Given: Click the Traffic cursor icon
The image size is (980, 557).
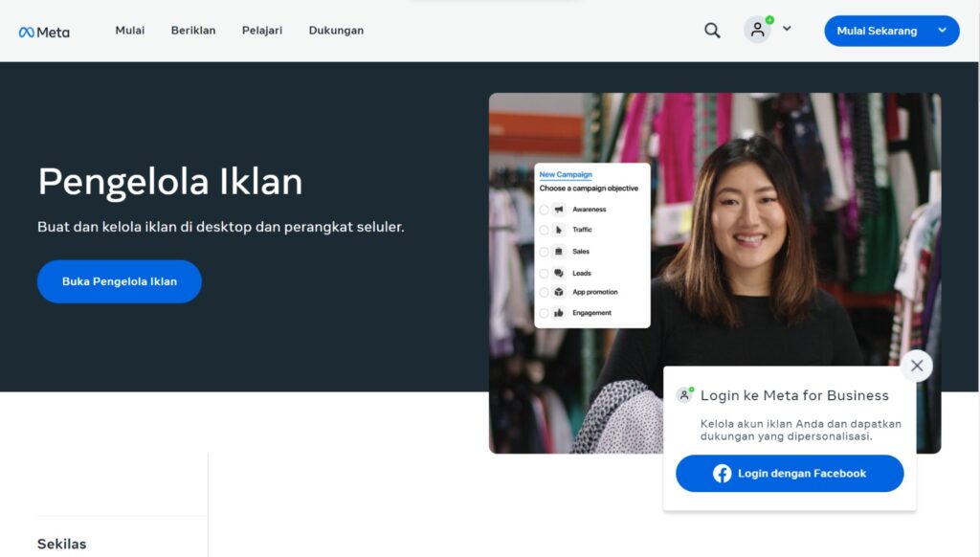Looking at the screenshot, I should [559, 230].
